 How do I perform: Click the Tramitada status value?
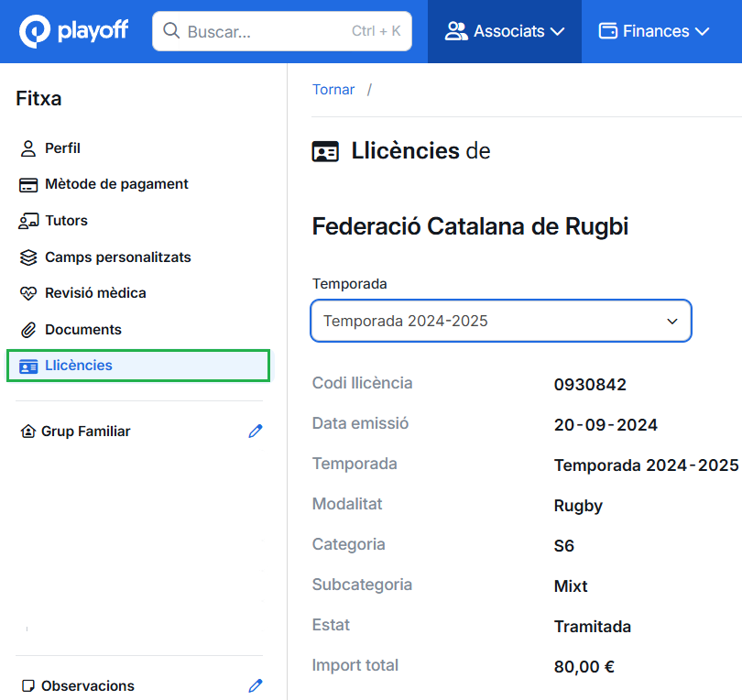[593, 627]
